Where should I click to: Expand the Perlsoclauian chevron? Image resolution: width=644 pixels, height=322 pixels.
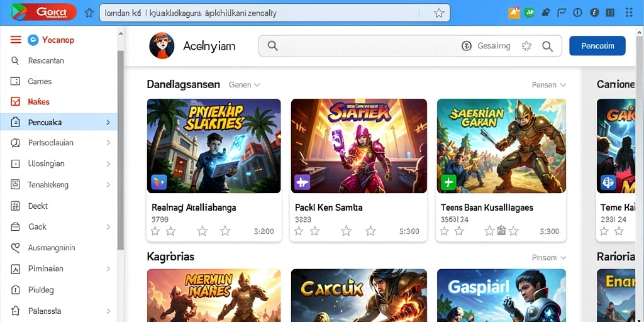[x=108, y=143]
